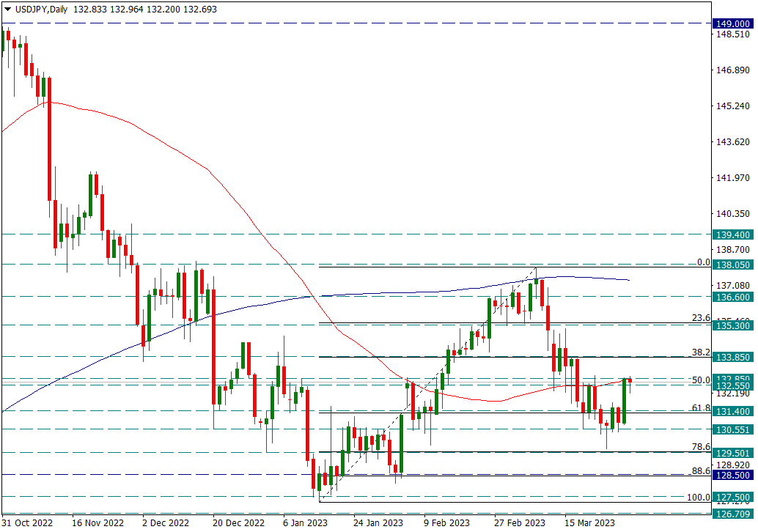758x532 pixels.
Task: Click the 135.300 price level label
Action: [x=733, y=325]
